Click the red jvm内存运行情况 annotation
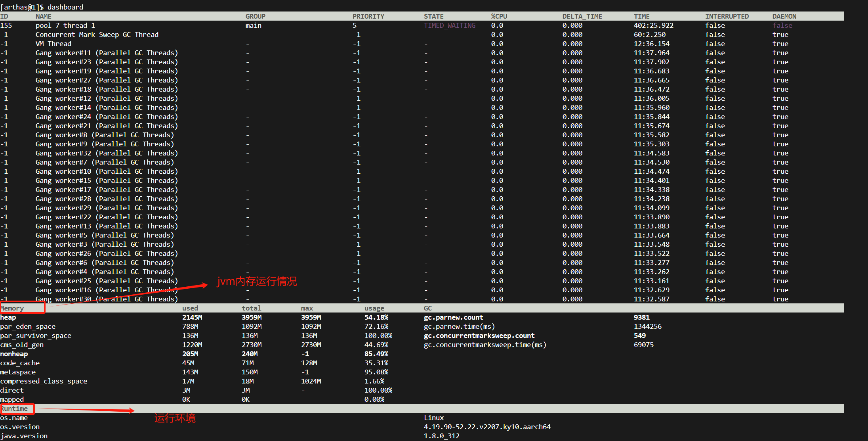This screenshot has height=441, width=868. (x=257, y=281)
